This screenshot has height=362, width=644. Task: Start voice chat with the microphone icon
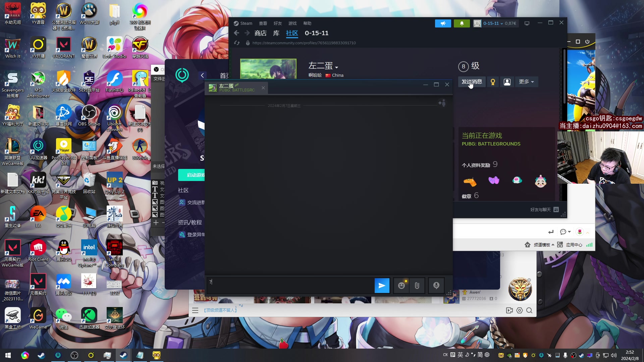436,286
